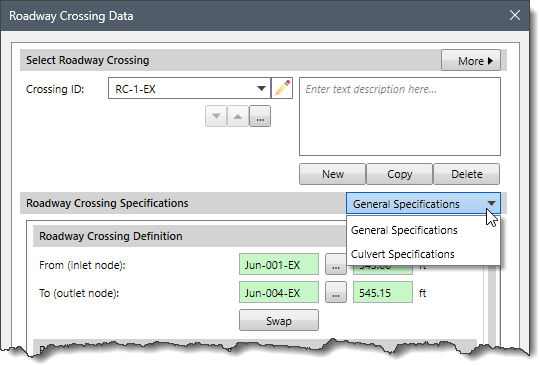The image size is (539, 365).
Task: Click the Roadway Crossing Definition header
Action: (190, 236)
